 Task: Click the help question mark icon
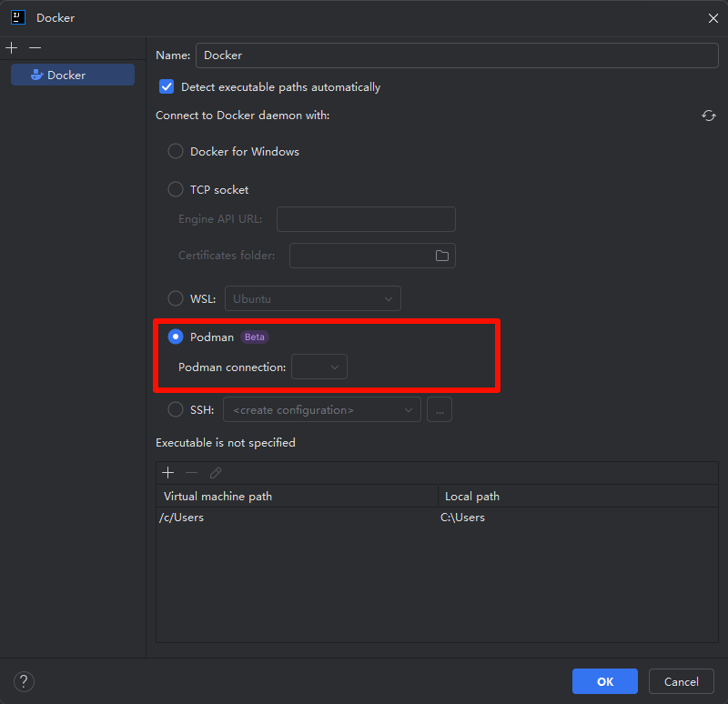25,681
